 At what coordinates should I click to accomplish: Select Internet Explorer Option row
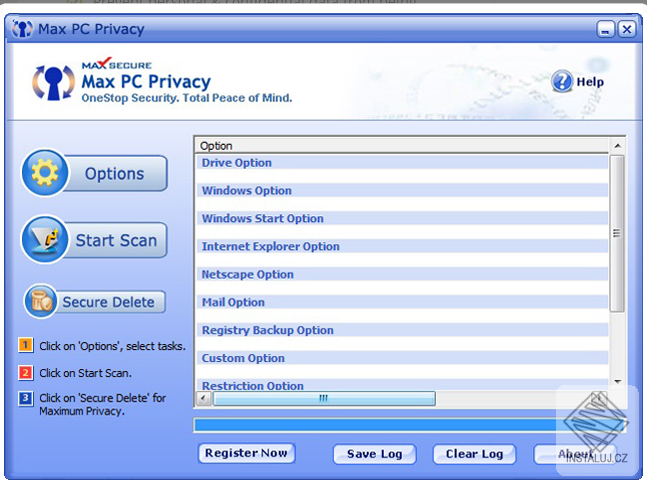click(402, 246)
